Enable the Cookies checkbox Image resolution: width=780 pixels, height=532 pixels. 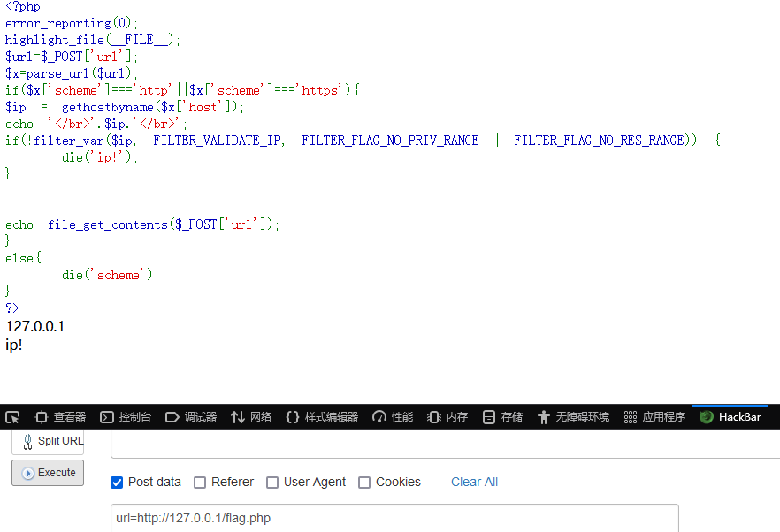364,483
